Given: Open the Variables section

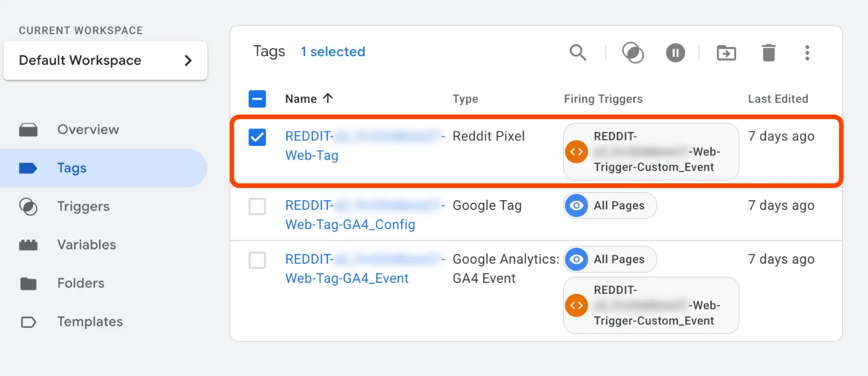Looking at the screenshot, I should tap(87, 245).
